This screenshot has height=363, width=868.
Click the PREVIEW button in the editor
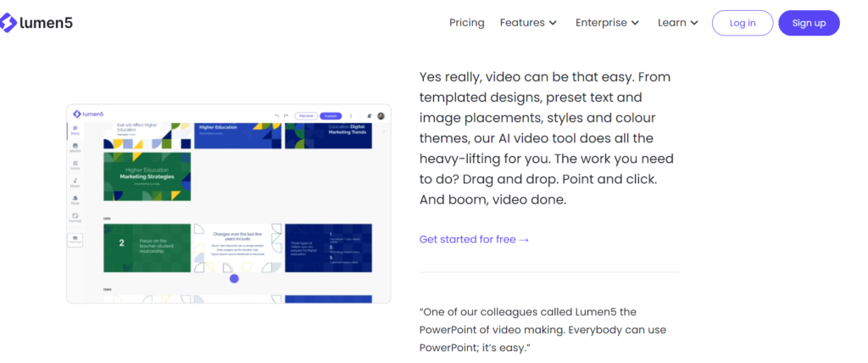(306, 116)
